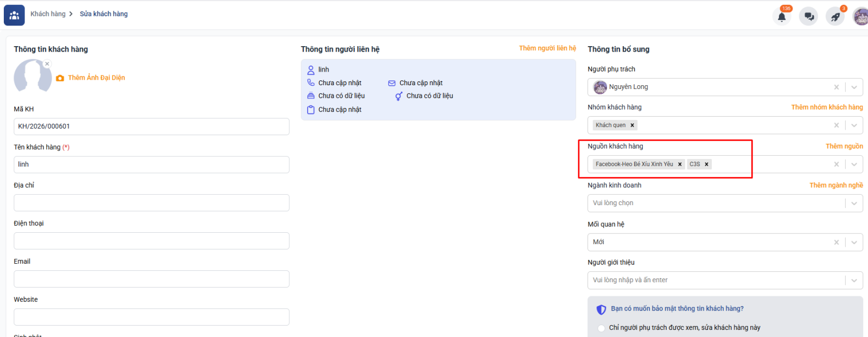Click 'Thêm người liên hệ' link

[547, 48]
